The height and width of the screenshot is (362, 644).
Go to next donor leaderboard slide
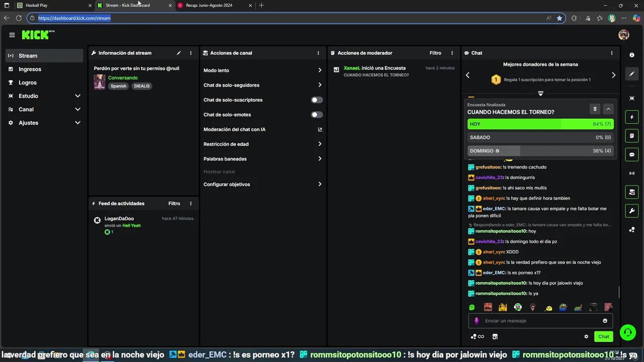(613, 75)
